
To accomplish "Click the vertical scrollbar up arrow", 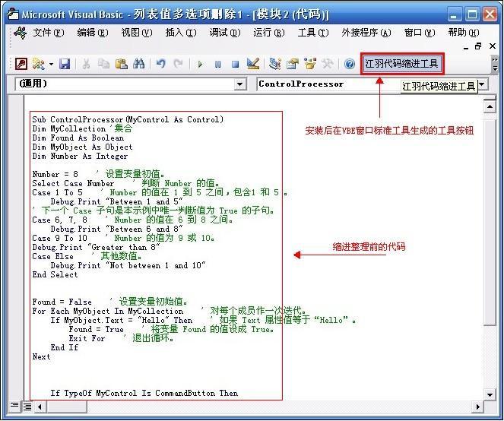I will 490,106.
